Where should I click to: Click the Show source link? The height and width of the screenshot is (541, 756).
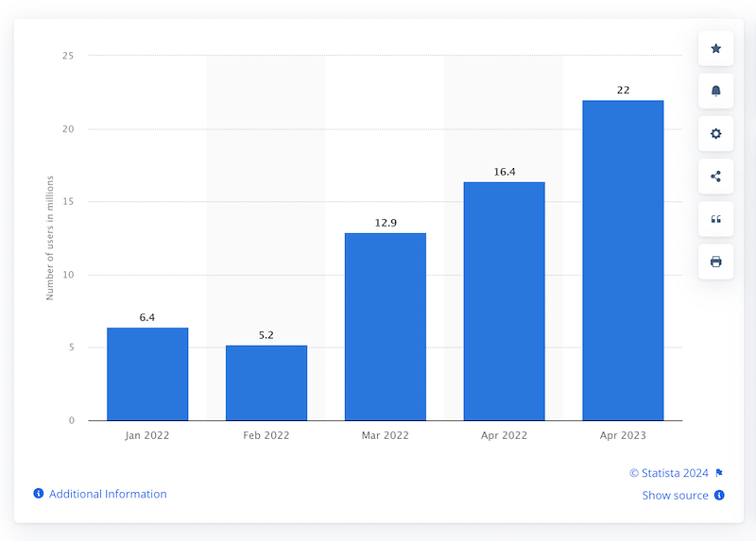[675, 496]
